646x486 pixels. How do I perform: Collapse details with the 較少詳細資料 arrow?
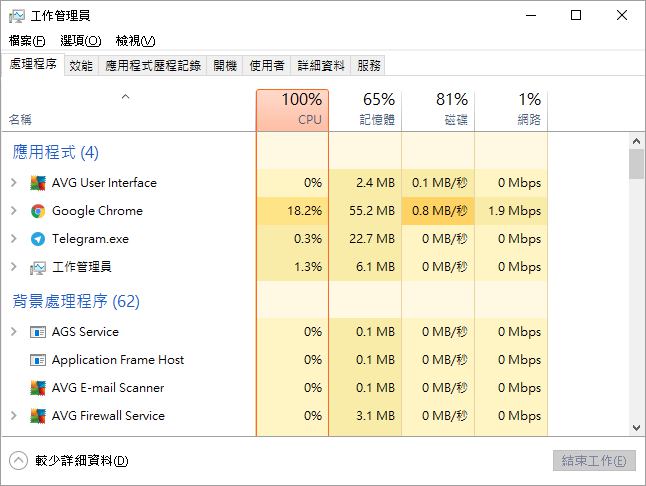tap(18, 461)
